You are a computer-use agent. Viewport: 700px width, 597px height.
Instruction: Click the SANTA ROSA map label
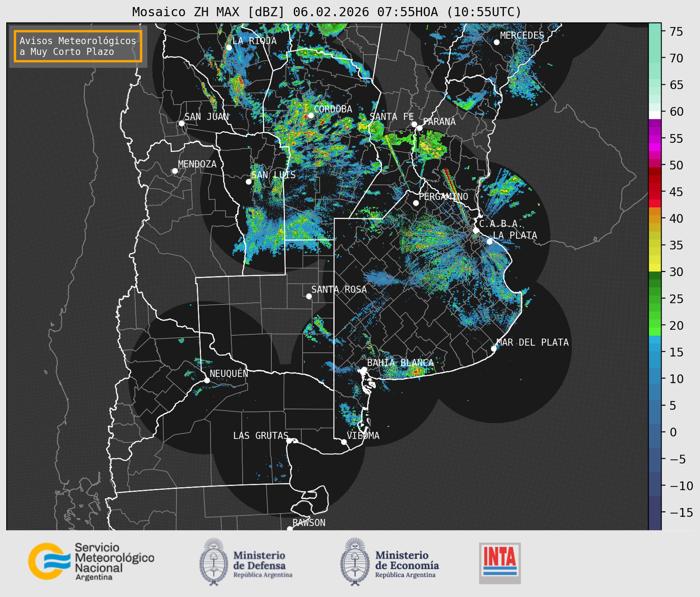click(339, 289)
